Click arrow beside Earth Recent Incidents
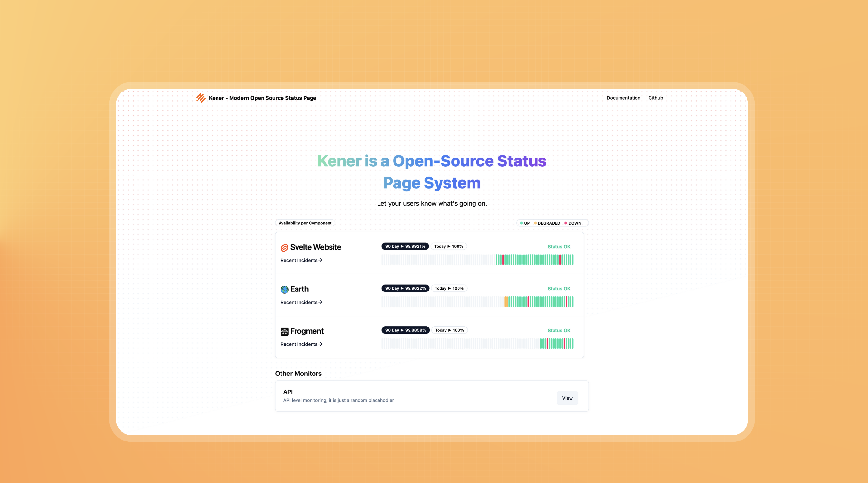Viewport: 868px width, 483px height. [320, 302]
